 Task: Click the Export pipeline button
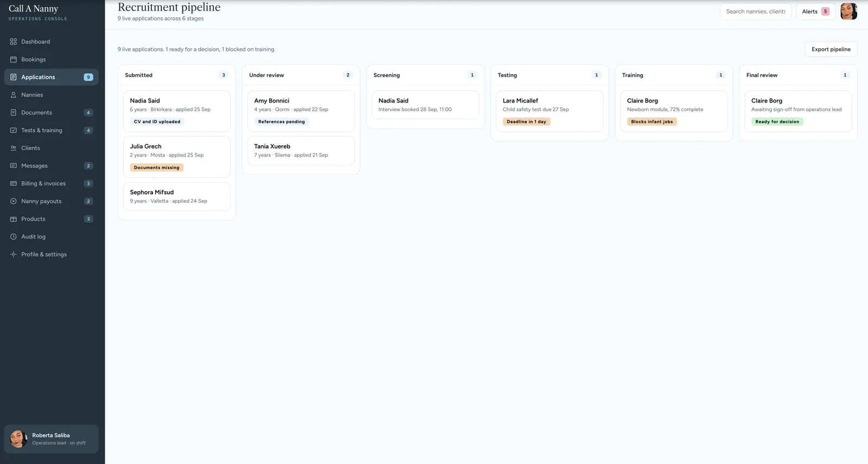pos(831,49)
